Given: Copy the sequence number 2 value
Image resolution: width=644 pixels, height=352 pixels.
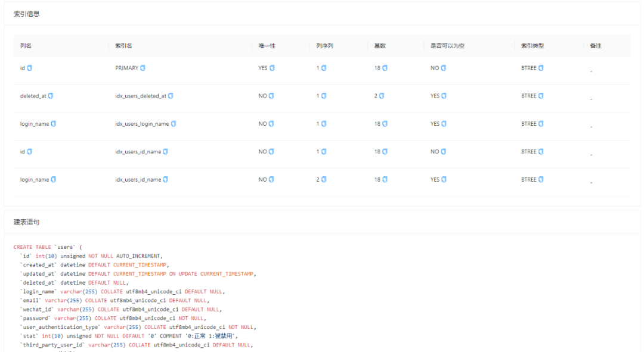Looking at the screenshot, I should tap(324, 180).
